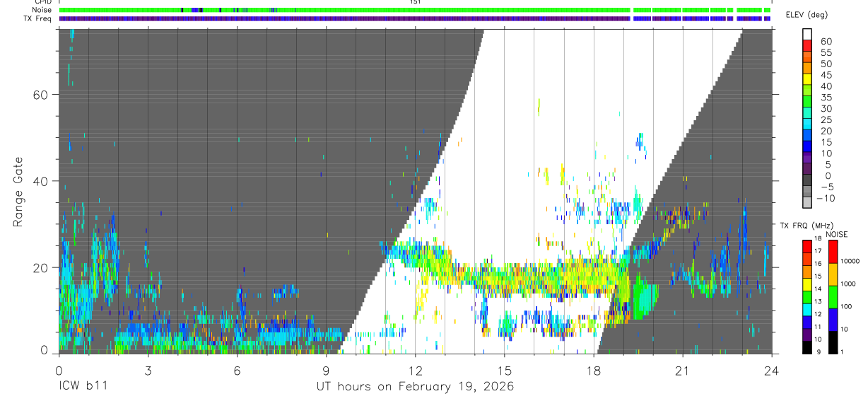This screenshot has width=868, height=401.
Task: Click the "NOISE" legend title
Action: (x=836, y=234)
